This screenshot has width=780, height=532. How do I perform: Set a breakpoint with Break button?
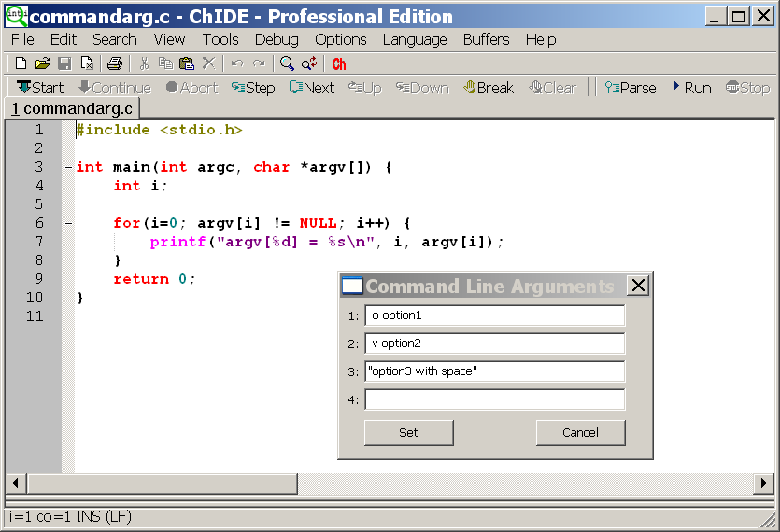488,88
